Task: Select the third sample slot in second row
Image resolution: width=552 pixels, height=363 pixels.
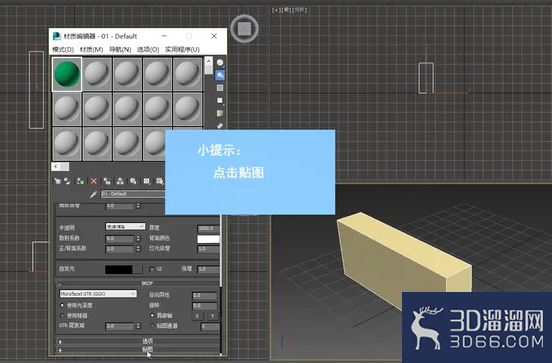Action: (127, 109)
